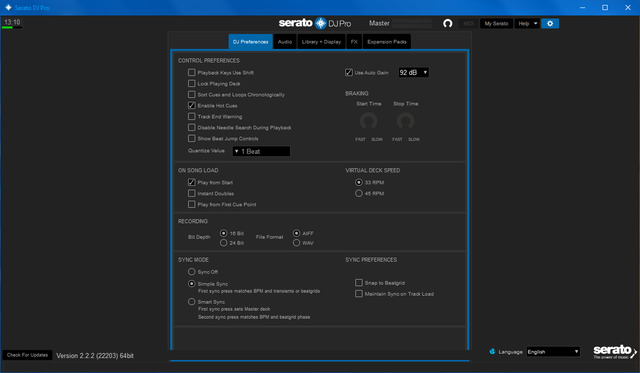Toggle Use Auto Gain checkbox
640x373 pixels.
pyautogui.click(x=349, y=72)
